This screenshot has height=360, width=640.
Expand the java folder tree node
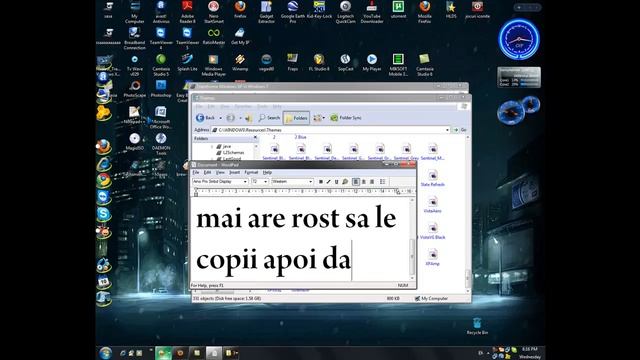[212, 146]
